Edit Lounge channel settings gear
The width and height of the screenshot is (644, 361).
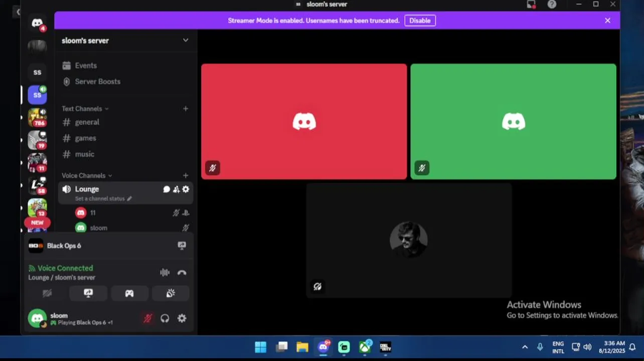[x=186, y=189]
